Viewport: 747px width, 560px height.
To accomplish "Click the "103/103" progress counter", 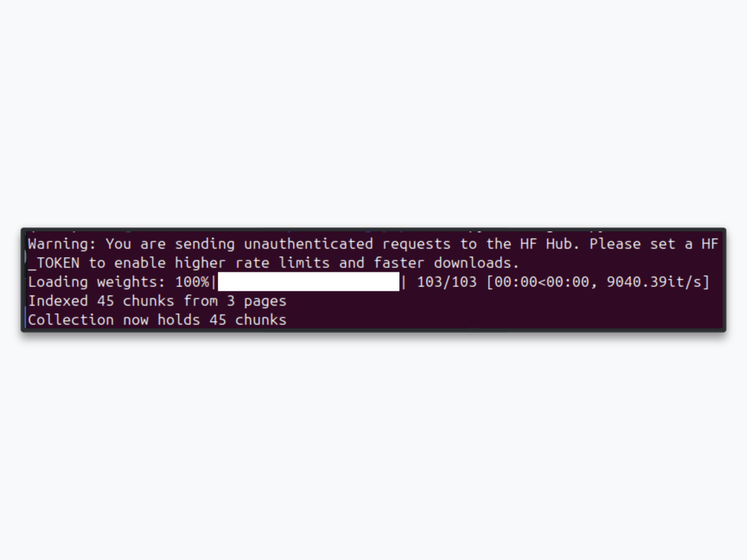I will point(447,282).
